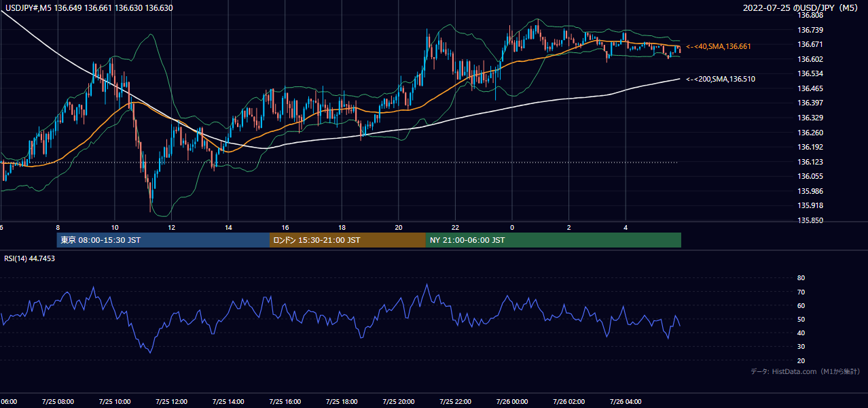
Task: Click hour tick 18 under the price chart
Action: point(342,227)
